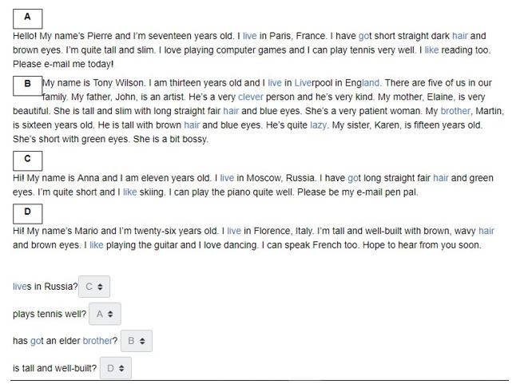Open the "is tall and well-built?" dropdown
The width and height of the screenshot is (532, 392).
(117, 368)
